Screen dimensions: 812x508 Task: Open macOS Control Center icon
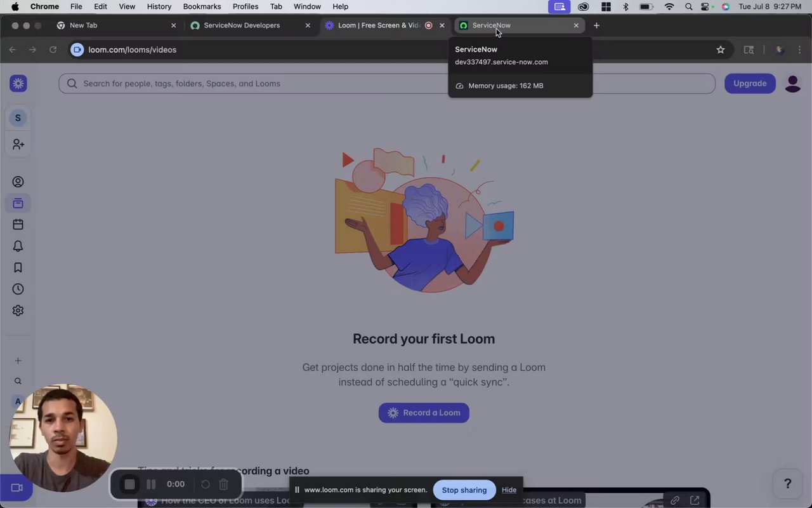[x=706, y=6]
